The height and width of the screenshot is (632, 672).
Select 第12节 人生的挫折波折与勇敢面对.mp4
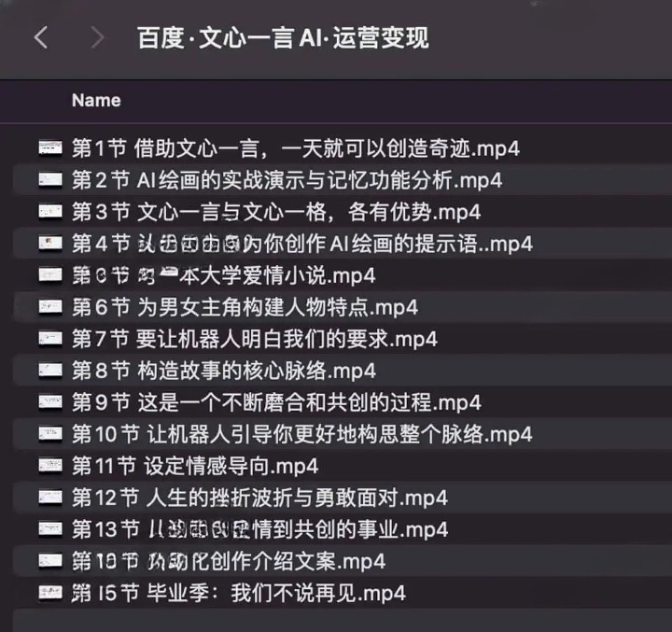pos(259,498)
